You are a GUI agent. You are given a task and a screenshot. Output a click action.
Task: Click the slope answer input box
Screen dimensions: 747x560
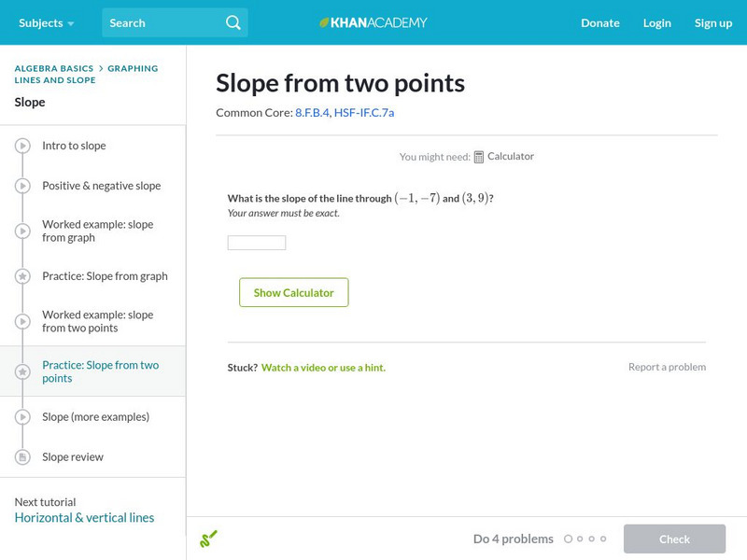click(257, 243)
